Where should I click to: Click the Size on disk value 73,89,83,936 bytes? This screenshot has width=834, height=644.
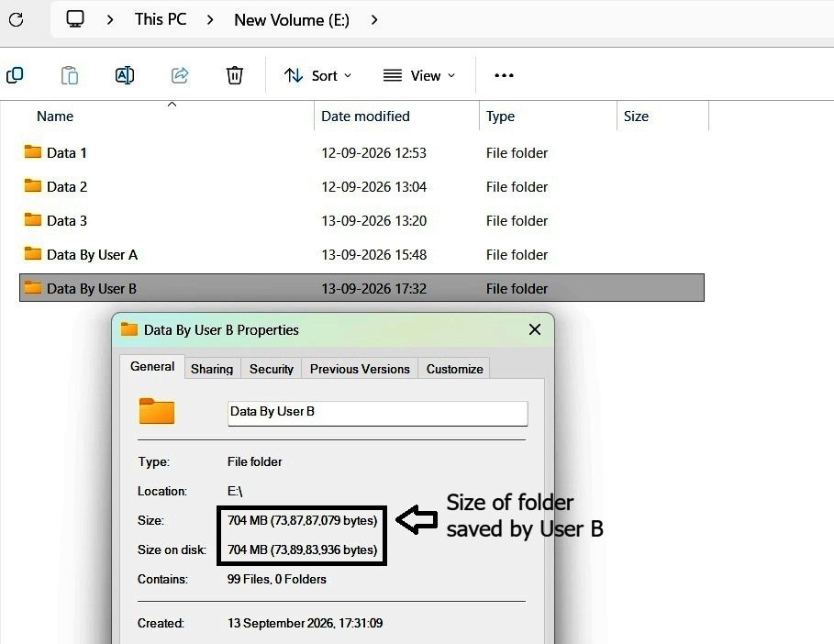(x=302, y=550)
